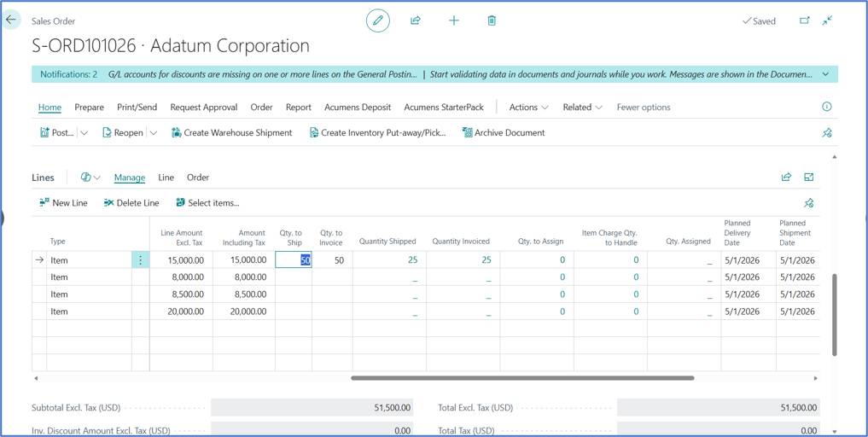Click scroll left arrow of Lines grid
The image size is (868, 437).
pos(36,378)
